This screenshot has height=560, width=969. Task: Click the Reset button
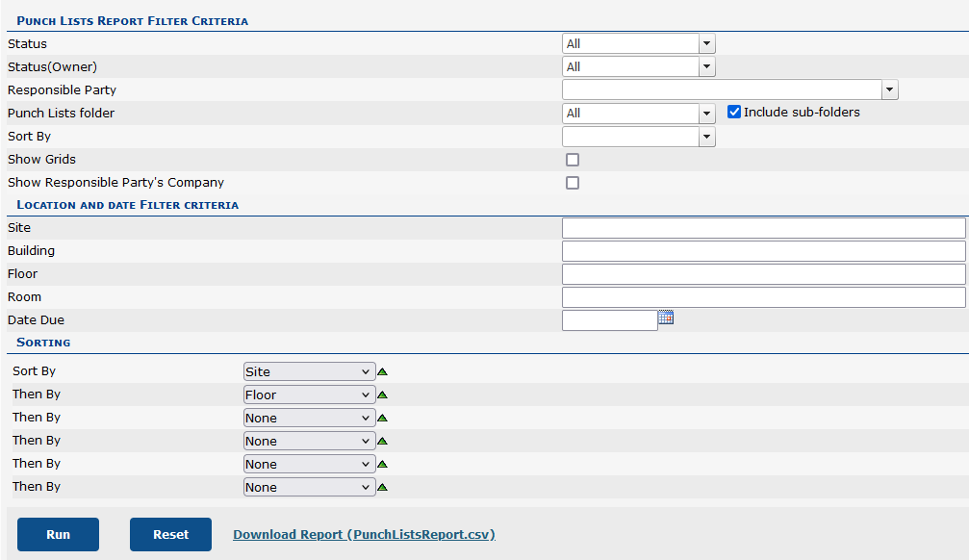pyautogui.click(x=170, y=534)
